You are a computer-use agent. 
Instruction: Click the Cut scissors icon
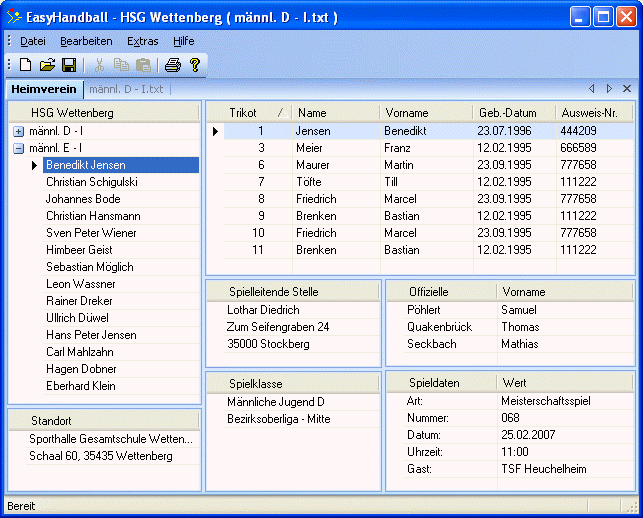point(99,65)
